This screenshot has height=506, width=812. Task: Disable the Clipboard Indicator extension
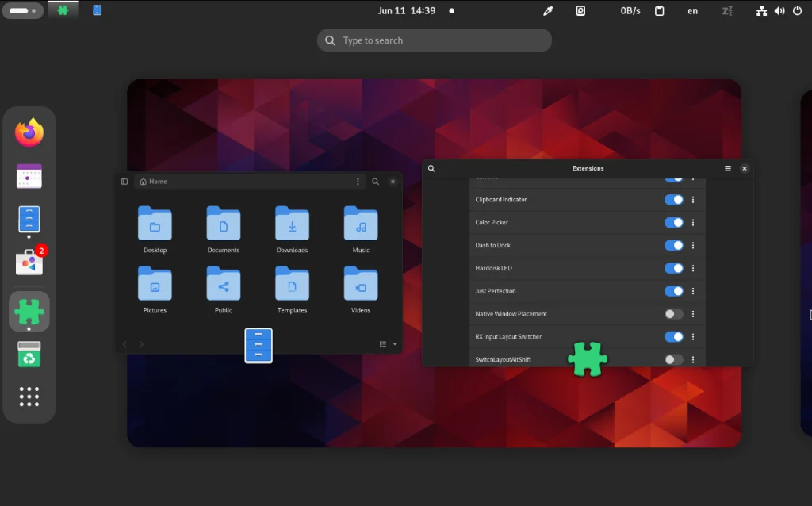(673, 200)
